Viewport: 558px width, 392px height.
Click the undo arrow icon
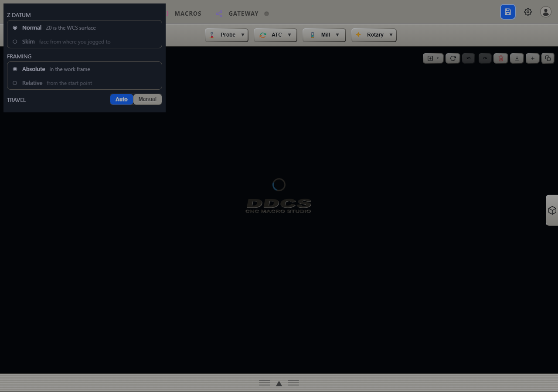point(469,58)
